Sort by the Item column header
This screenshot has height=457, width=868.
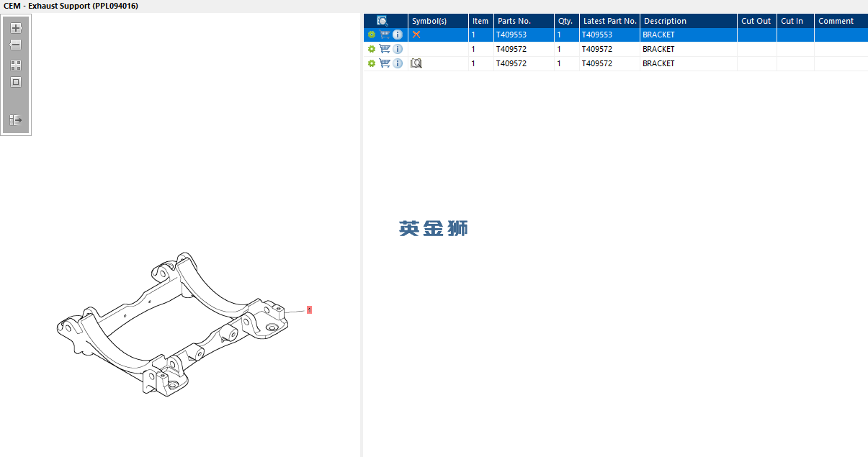coord(480,21)
